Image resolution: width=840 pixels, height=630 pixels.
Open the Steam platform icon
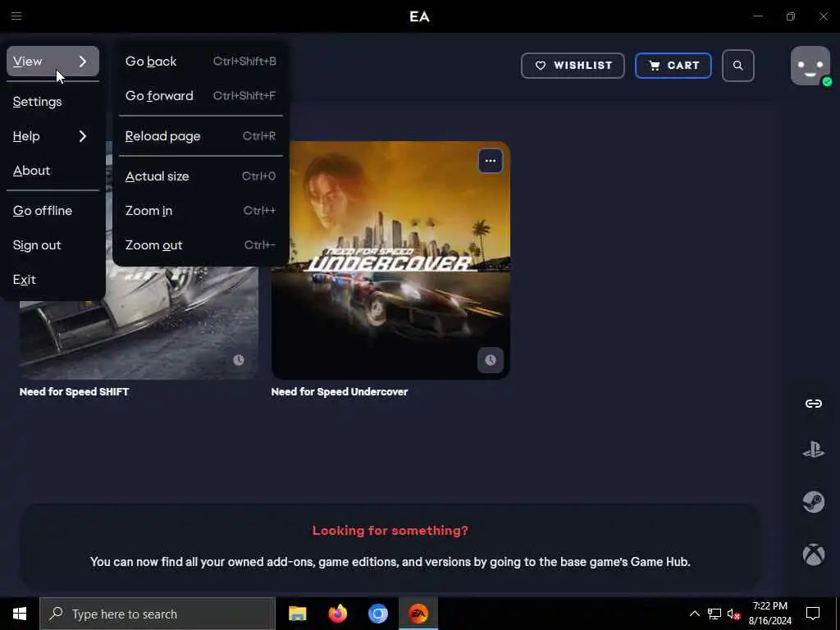(x=813, y=502)
